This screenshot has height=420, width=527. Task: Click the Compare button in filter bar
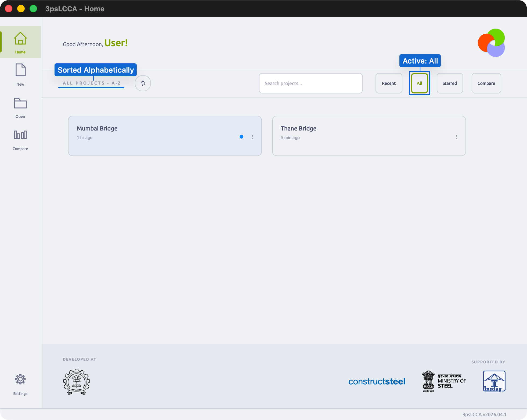(486, 83)
